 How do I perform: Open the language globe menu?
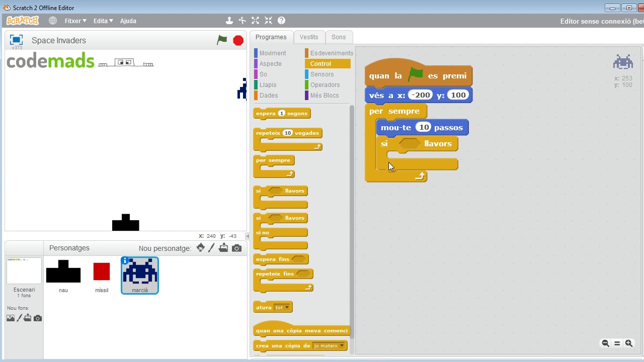coord(53,21)
